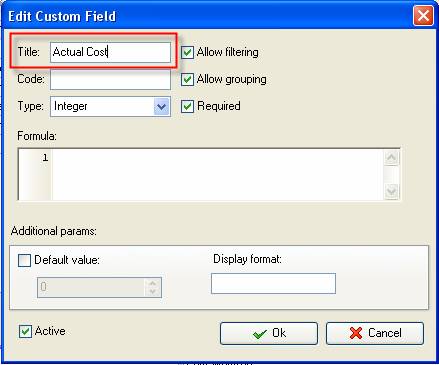The width and height of the screenshot is (439, 365).
Task: Uncheck the Allow filtering checkbox
Action: [x=187, y=52]
